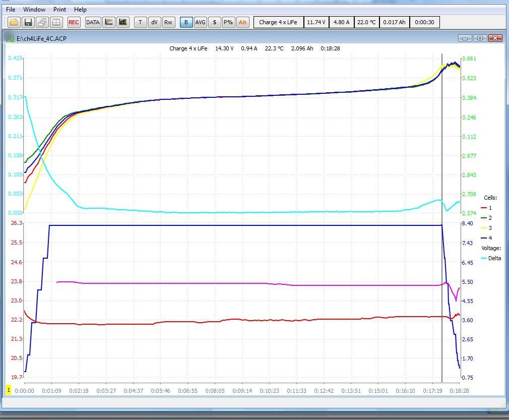The width and height of the screenshot is (509, 420).
Task: Click the dark blue Cell 4 legend swatch
Action: pyautogui.click(x=484, y=238)
